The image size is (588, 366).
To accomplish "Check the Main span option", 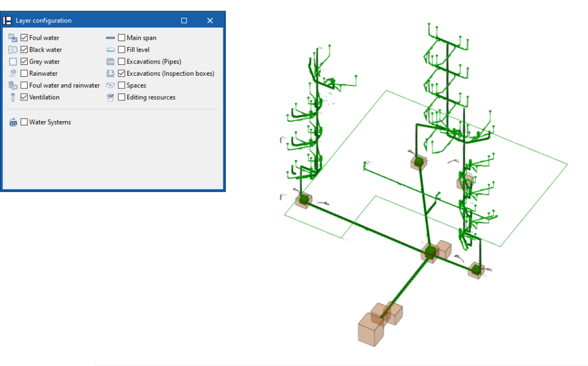I will (121, 37).
